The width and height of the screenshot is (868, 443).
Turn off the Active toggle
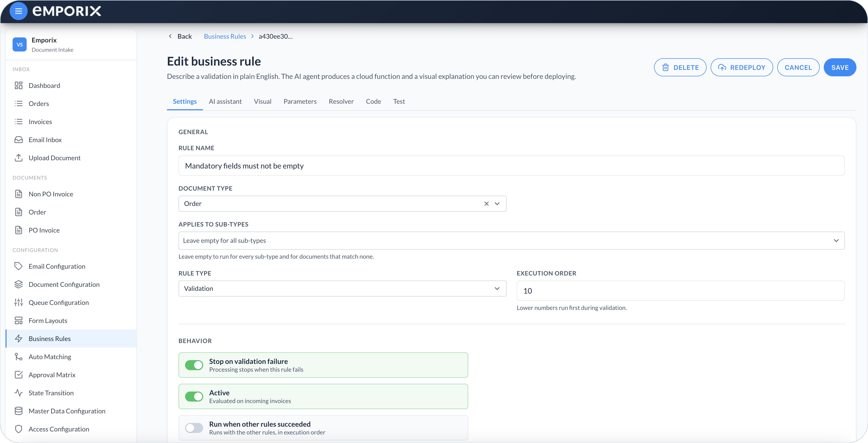(194, 397)
